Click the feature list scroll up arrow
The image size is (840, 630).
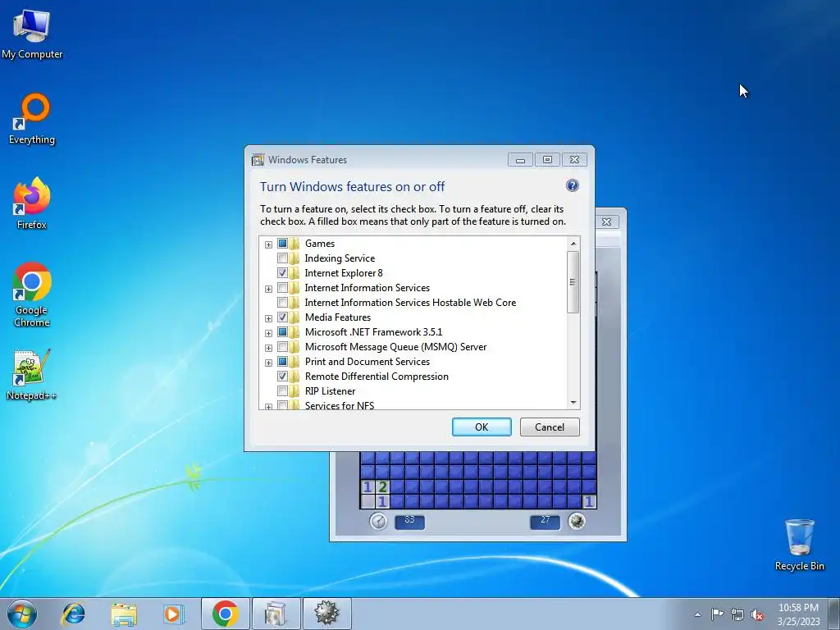(x=573, y=243)
